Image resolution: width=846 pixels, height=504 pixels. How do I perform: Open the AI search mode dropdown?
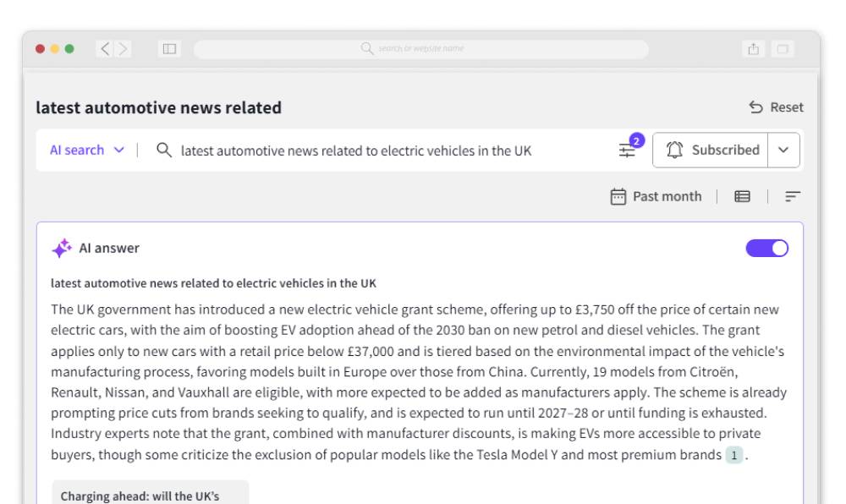pyautogui.click(x=86, y=151)
